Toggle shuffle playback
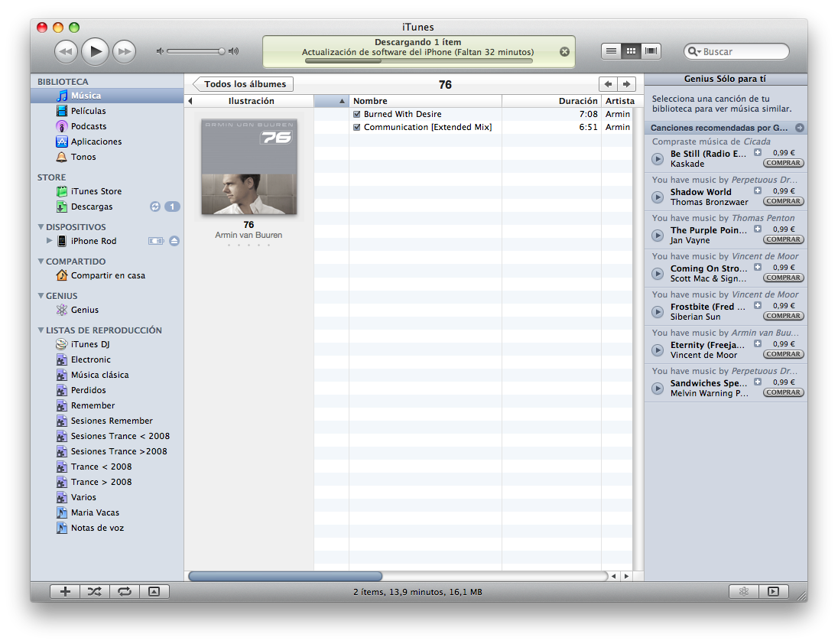The image size is (838, 644). click(x=95, y=592)
